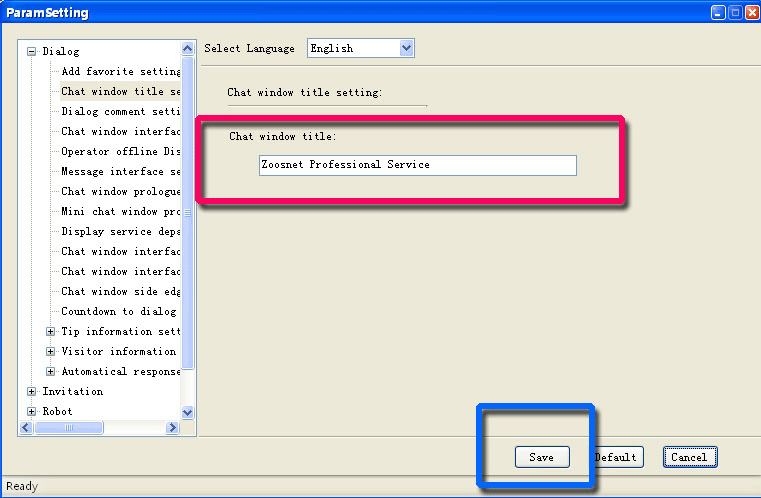This screenshot has width=761, height=498.
Task: Open Message interface setting item
Action: click(120, 171)
